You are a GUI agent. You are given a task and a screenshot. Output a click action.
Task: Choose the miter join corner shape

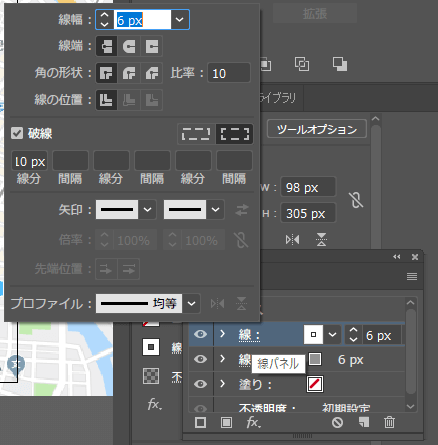point(106,73)
